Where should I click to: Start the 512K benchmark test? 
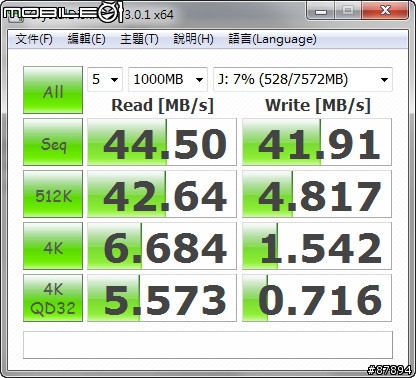coord(53,194)
